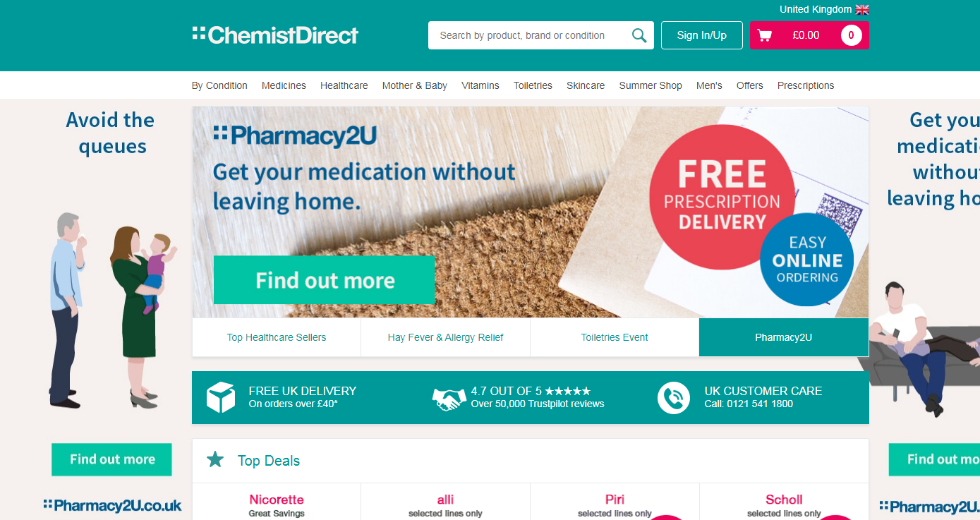Click the Top Deals star icon

pyautogui.click(x=215, y=460)
